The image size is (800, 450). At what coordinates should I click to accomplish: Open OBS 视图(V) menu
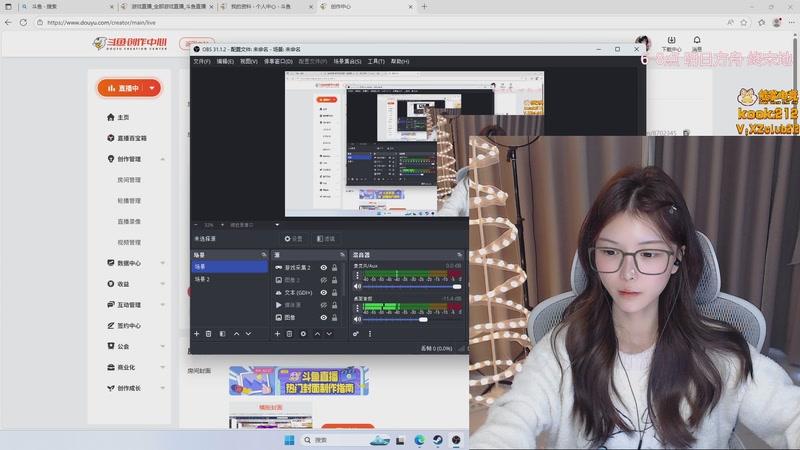249,61
